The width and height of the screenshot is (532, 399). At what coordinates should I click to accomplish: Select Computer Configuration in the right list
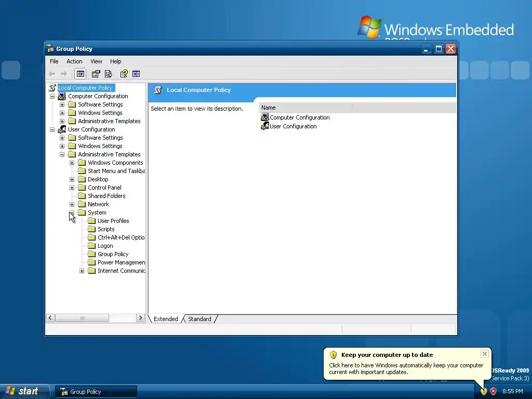click(x=295, y=117)
